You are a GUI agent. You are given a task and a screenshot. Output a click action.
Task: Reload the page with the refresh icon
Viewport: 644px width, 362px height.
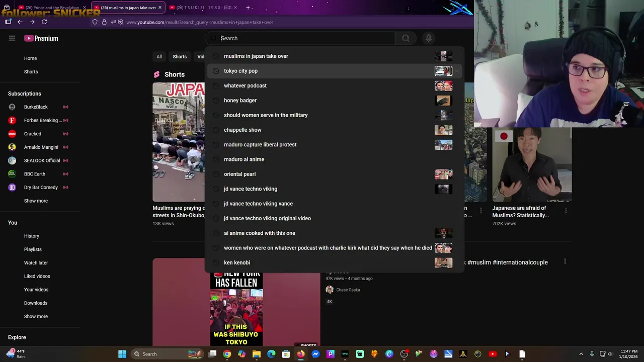point(44,22)
